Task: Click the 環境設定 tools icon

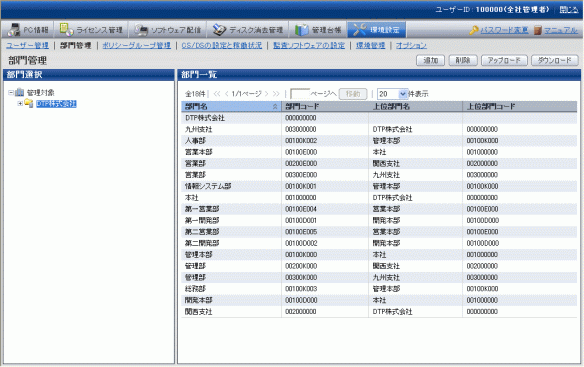Action: [360, 30]
